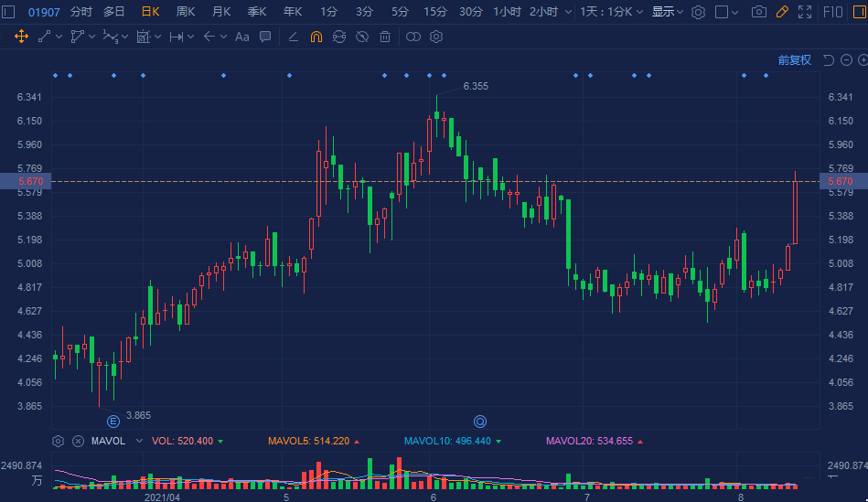Open the 显示 display dropdown
The height and width of the screenshot is (502, 868).
pyautogui.click(x=668, y=12)
